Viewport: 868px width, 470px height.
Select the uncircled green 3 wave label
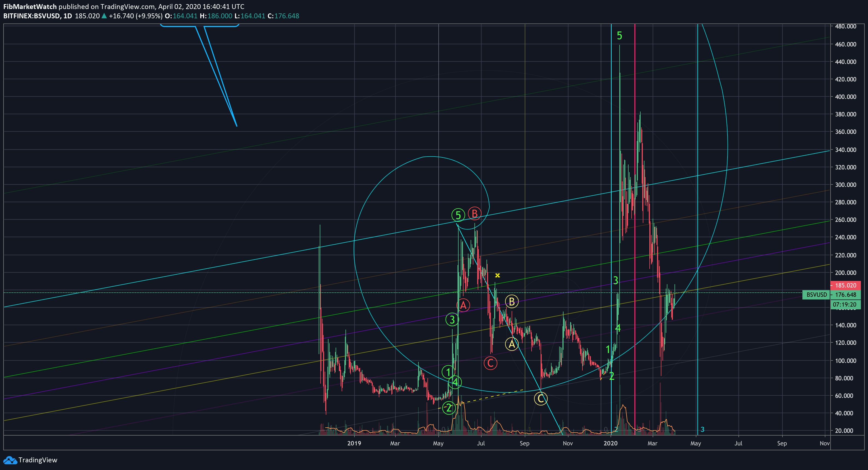click(616, 280)
